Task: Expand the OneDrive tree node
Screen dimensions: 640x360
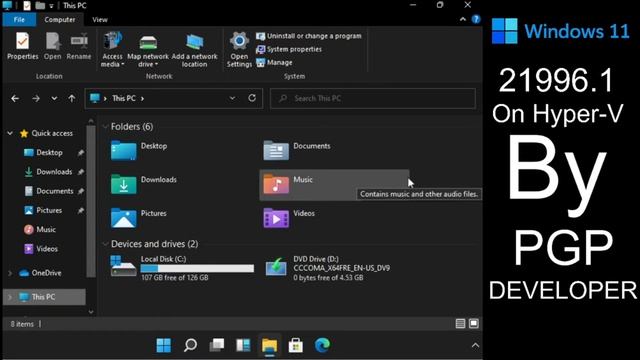Action: 10,273
